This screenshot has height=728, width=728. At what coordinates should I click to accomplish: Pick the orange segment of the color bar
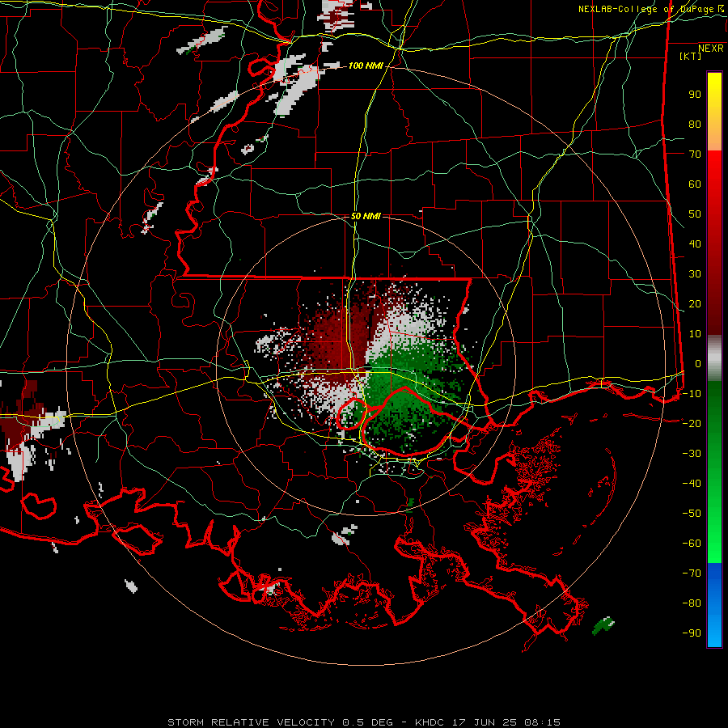point(714,138)
